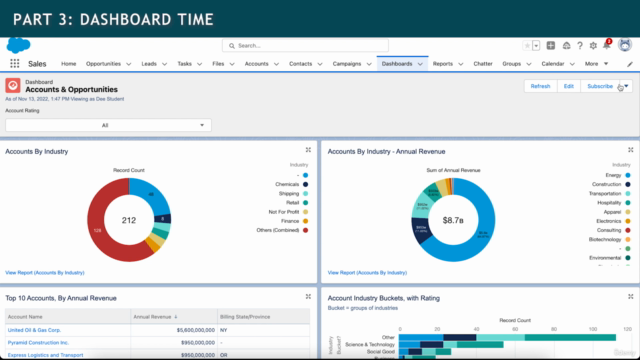Image resolution: width=640 pixels, height=360 pixels.
Task: Click the $5,600,000,000 revenue cell
Action: (196, 330)
